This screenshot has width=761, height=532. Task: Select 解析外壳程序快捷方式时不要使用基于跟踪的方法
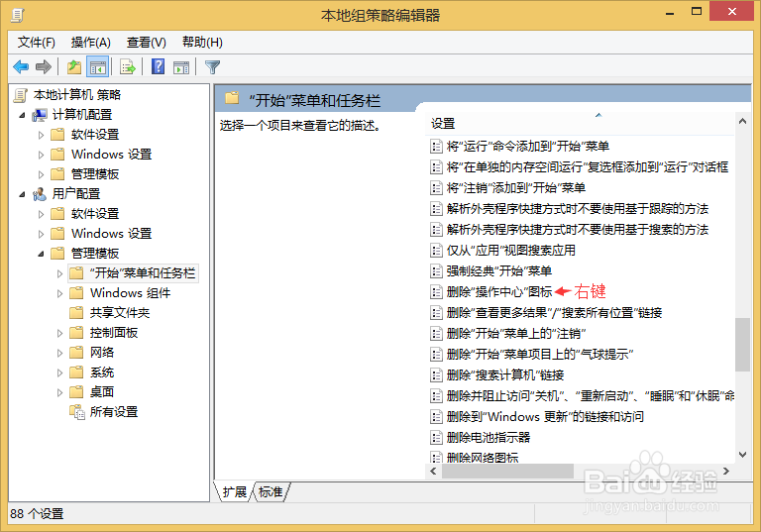578,209
